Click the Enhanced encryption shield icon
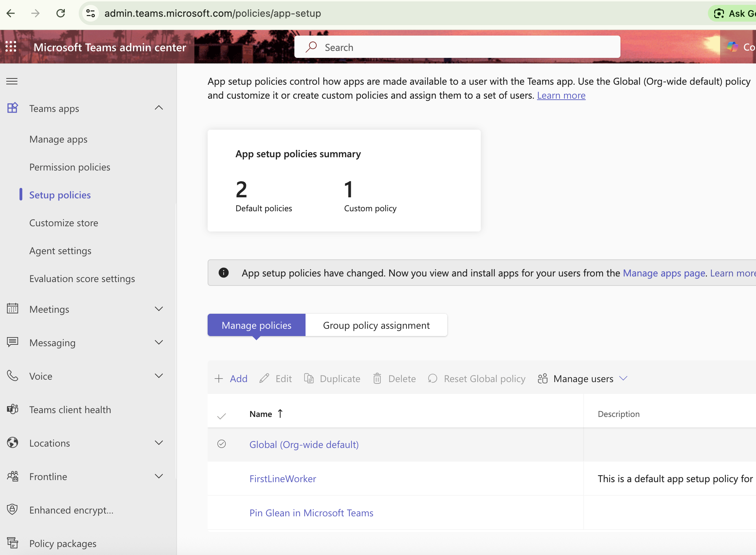 coord(13,509)
